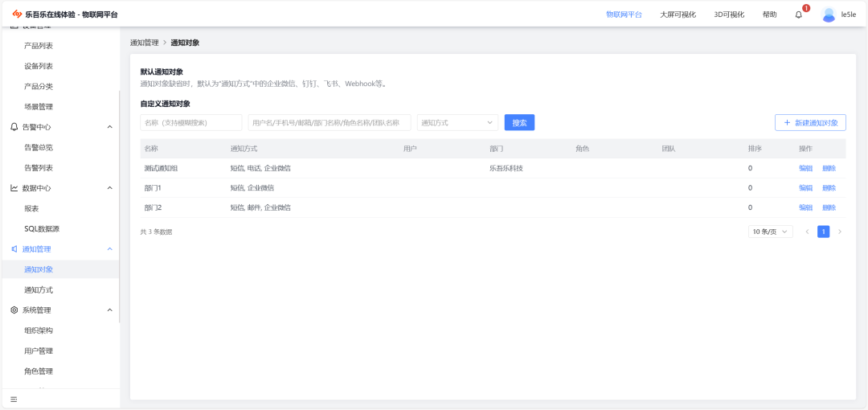Go to the previous page arrow

pyautogui.click(x=807, y=232)
